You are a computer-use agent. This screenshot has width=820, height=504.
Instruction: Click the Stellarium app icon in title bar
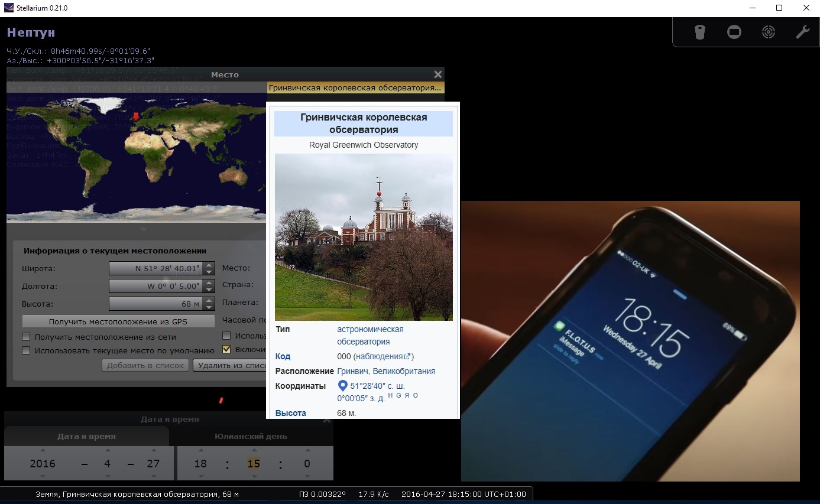pyautogui.click(x=9, y=8)
